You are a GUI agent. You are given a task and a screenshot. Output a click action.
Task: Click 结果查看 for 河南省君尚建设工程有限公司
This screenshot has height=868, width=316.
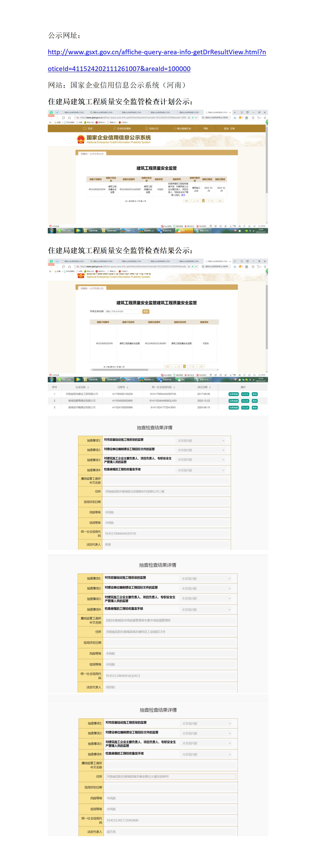click(x=234, y=394)
